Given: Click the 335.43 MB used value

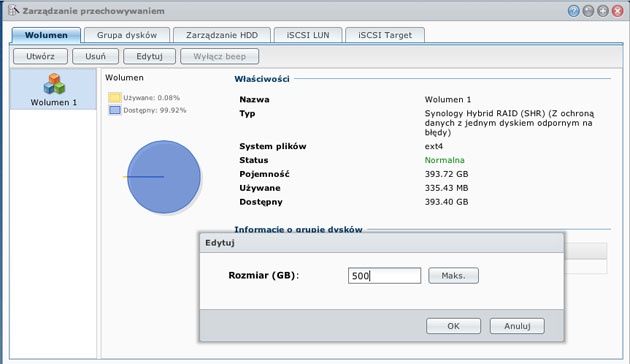Looking at the screenshot, I should (x=446, y=188).
